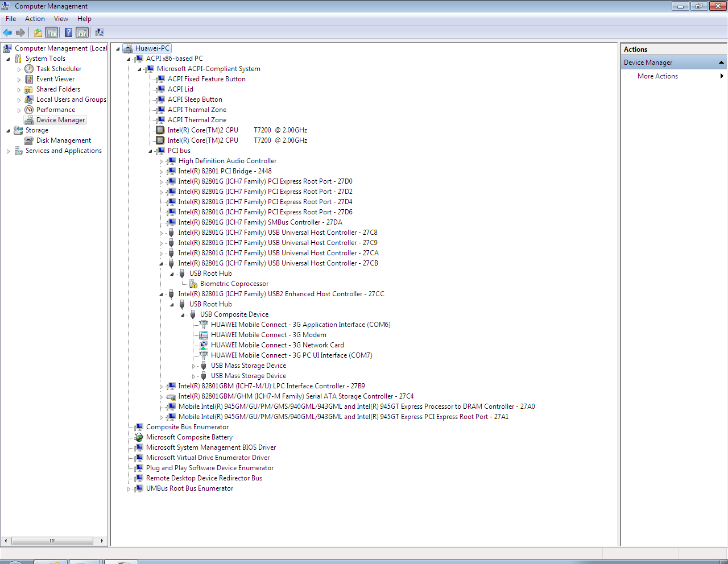
Task: Click the HUAWEI 3G Network Card icon
Action: tap(204, 345)
